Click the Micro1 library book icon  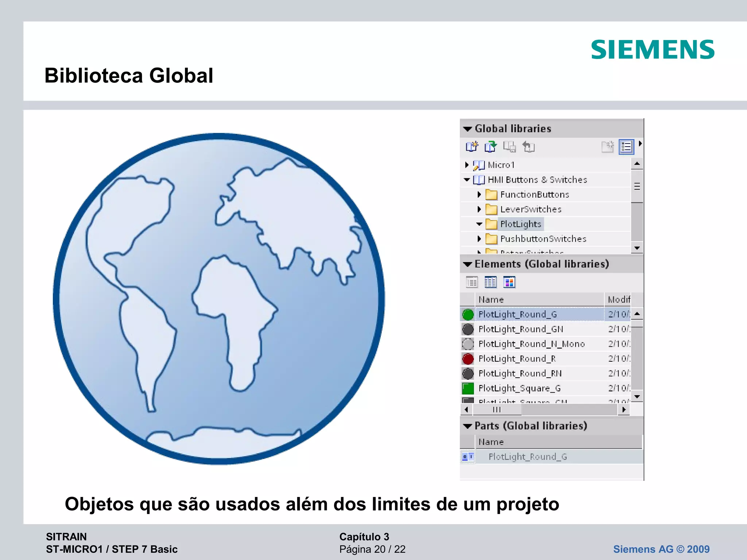click(x=479, y=165)
